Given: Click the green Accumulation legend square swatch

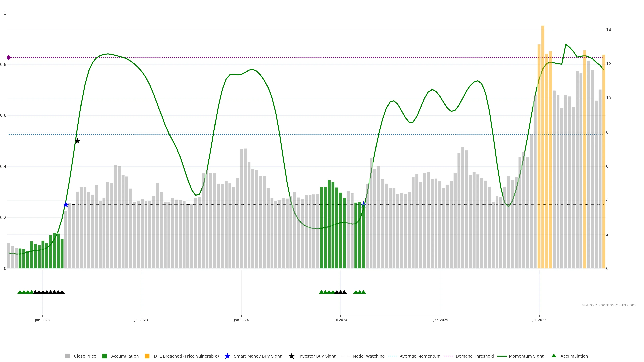Looking at the screenshot, I should [104, 356].
